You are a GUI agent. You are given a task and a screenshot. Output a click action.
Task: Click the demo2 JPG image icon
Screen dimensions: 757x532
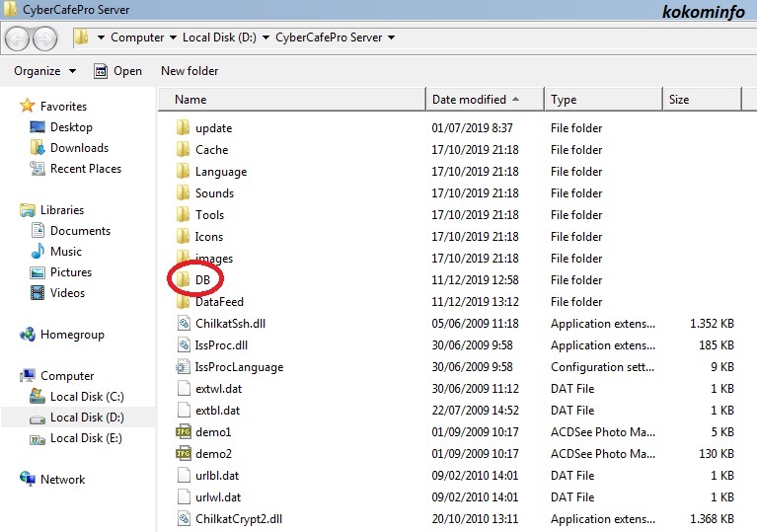click(184, 453)
